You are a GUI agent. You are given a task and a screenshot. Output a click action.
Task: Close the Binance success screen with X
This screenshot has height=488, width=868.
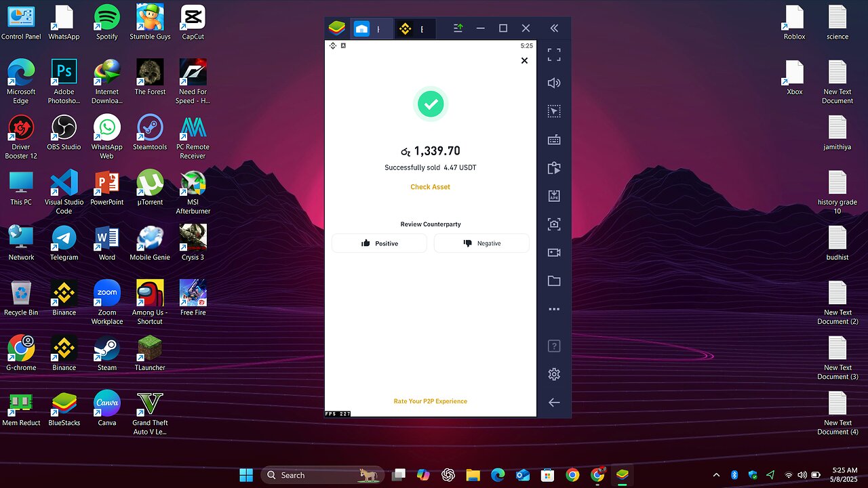524,60
